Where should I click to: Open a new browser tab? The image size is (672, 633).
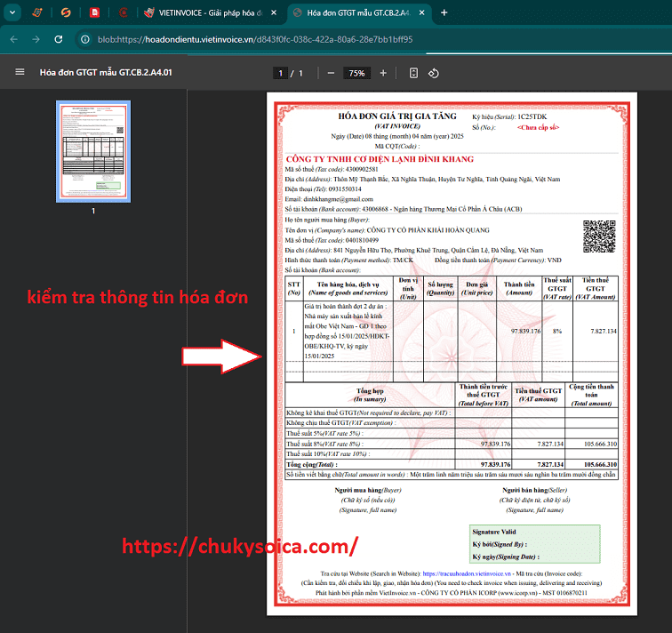(x=444, y=12)
